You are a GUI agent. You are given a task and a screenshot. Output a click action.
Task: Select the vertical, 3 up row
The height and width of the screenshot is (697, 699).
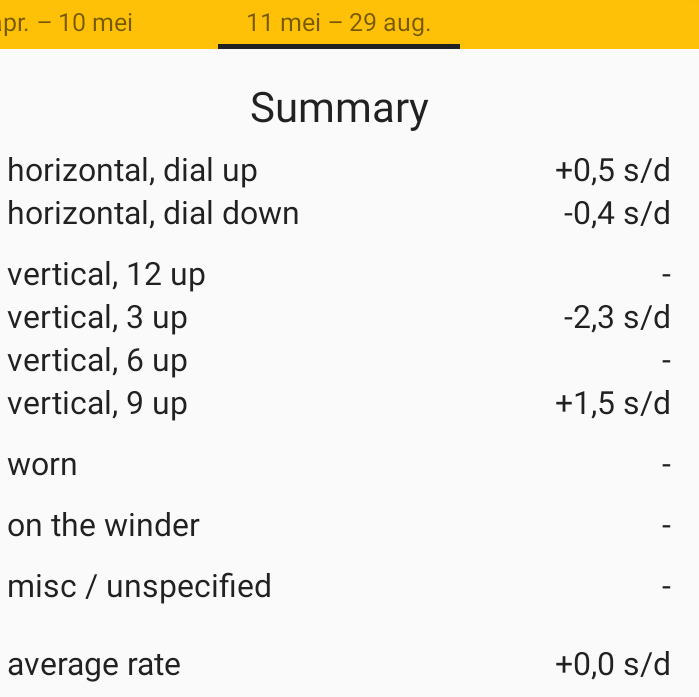pos(97,318)
